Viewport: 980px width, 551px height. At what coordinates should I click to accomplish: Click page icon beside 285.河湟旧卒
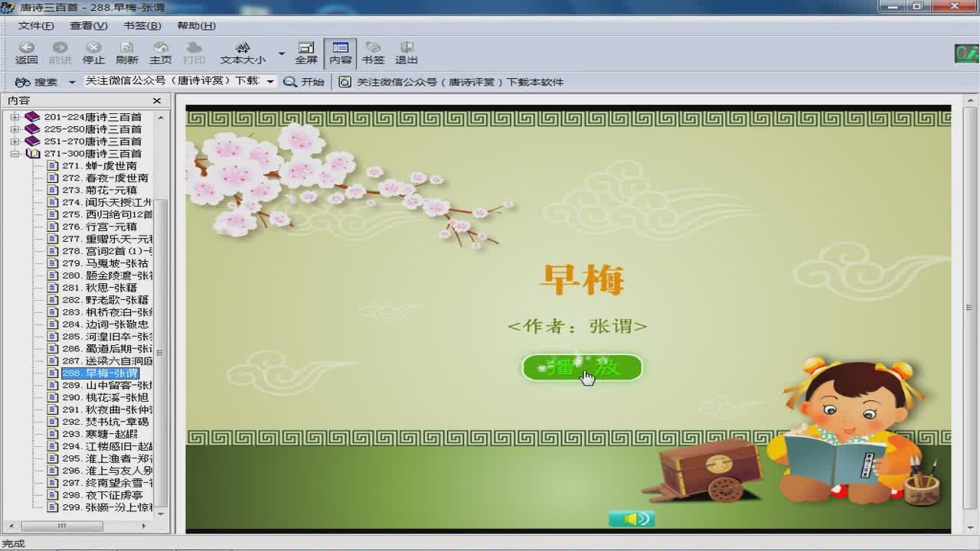(x=52, y=337)
